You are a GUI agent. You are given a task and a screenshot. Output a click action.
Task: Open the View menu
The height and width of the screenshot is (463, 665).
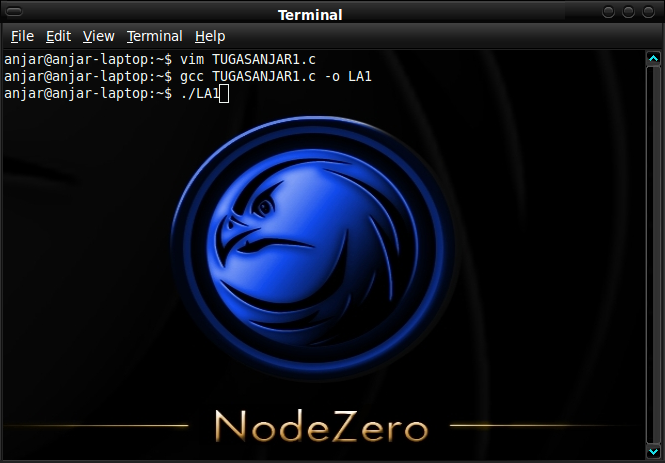98,36
